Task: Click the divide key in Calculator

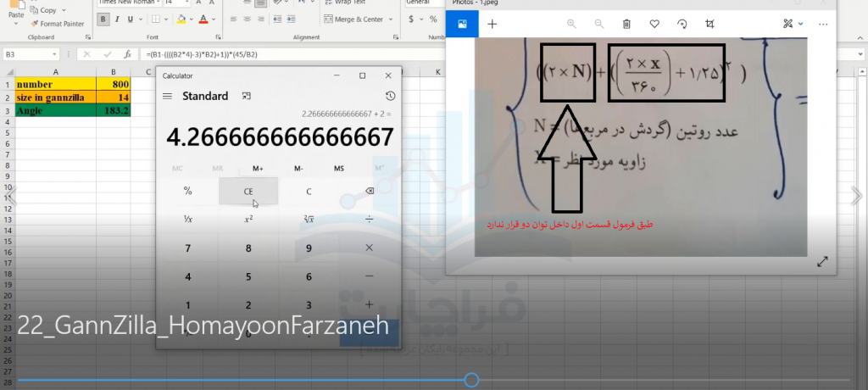Action: [370, 220]
